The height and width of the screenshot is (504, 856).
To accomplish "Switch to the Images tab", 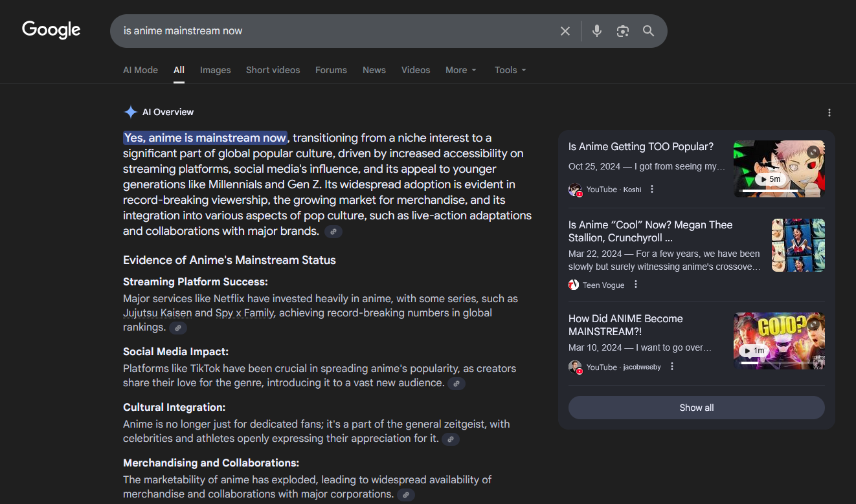I will [x=215, y=70].
